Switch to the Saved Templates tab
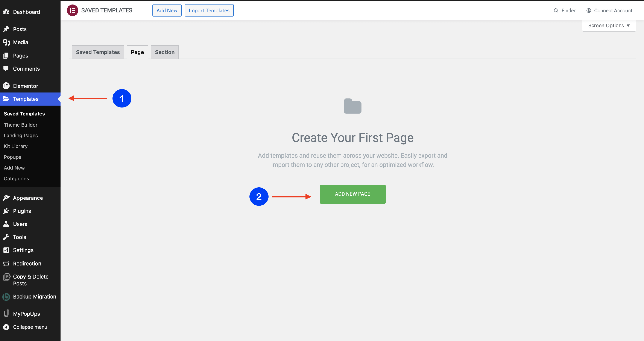This screenshot has width=644, height=341. (x=98, y=52)
